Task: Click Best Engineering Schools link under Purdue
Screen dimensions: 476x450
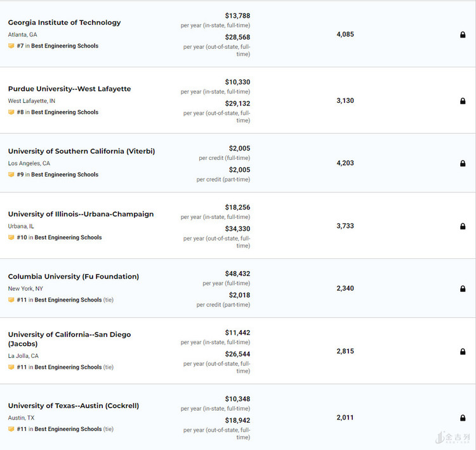Action: [x=65, y=112]
